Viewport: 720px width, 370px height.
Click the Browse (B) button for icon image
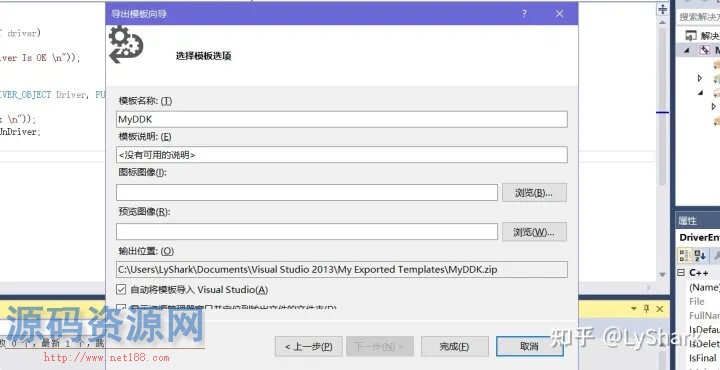coord(534,193)
